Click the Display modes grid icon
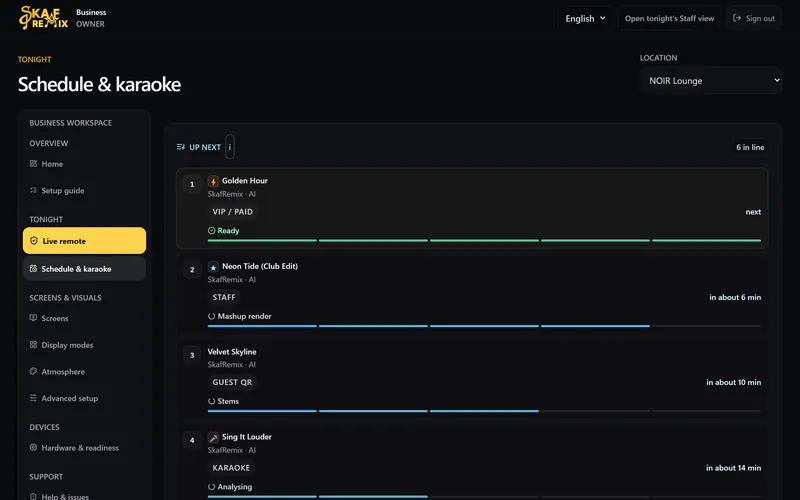The width and height of the screenshot is (800, 500). (x=33, y=344)
